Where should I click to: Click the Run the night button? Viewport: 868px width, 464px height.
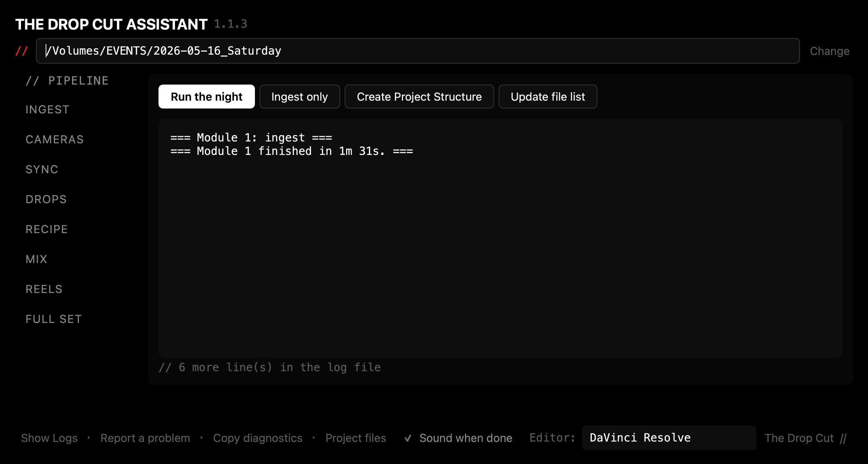click(206, 97)
